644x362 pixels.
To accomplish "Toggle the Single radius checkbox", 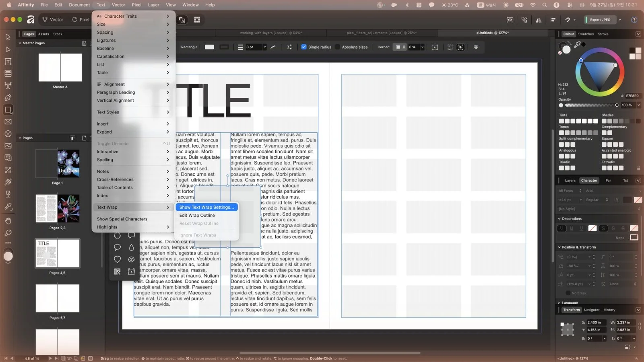I will (304, 47).
